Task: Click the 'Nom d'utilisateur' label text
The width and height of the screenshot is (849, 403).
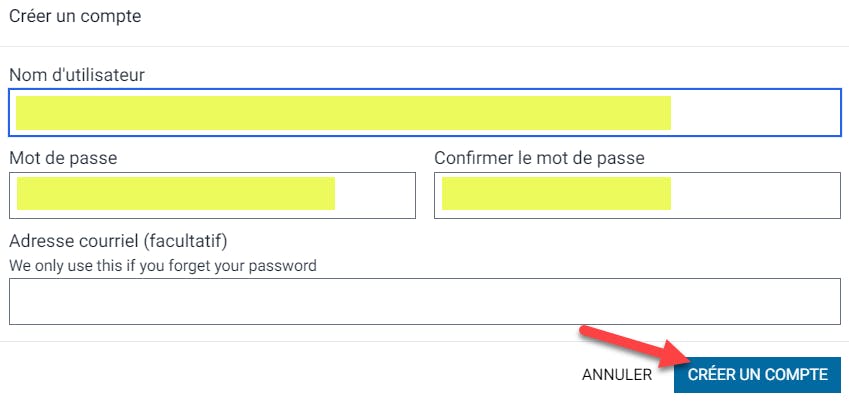Action: pos(76,75)
